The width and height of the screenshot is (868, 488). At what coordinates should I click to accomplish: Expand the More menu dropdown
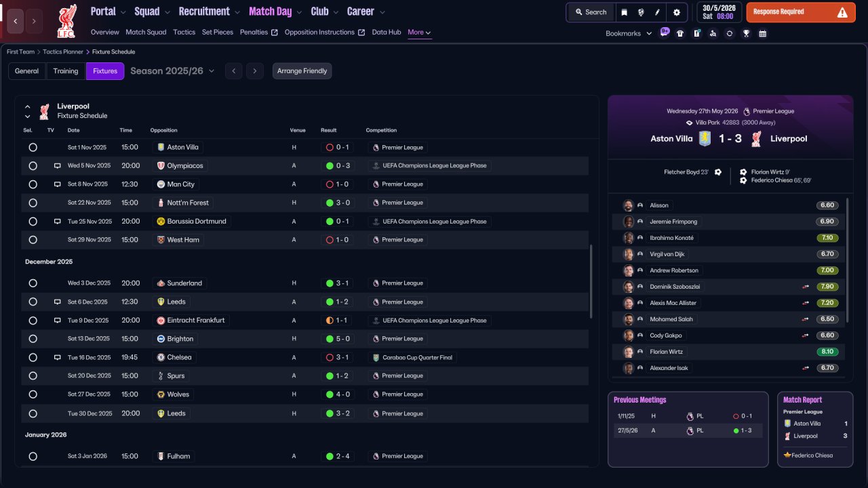pyautogui.click(x=419, y=32)
